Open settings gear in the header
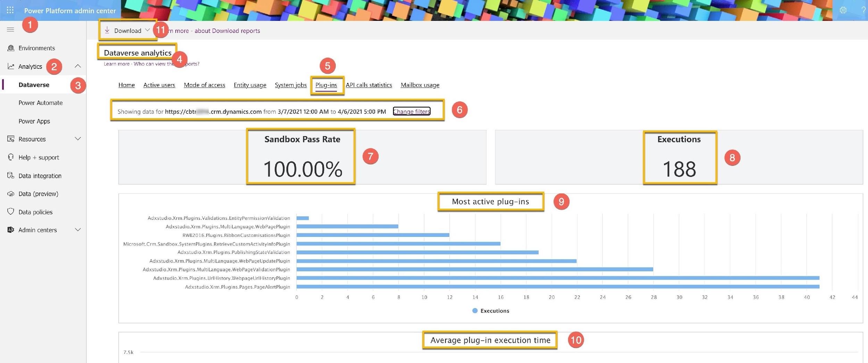 (x=843, y=10)
